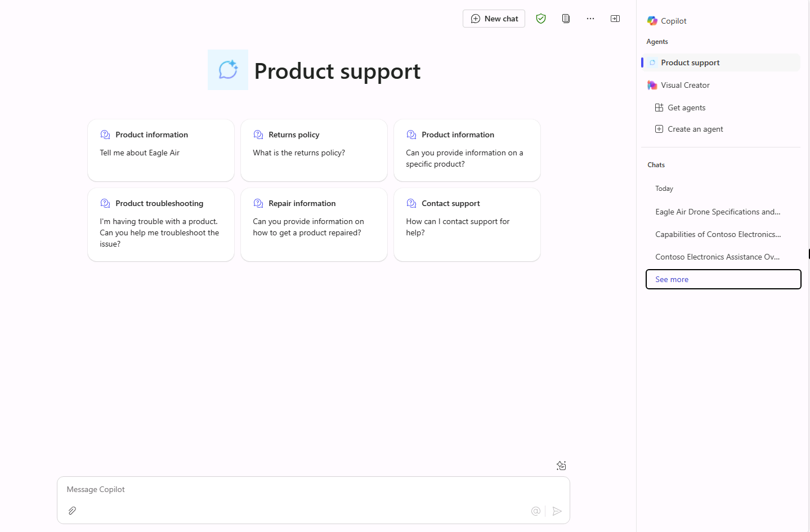
Task: Click the small icon beside Product support agent
Action: click(652, 62)
